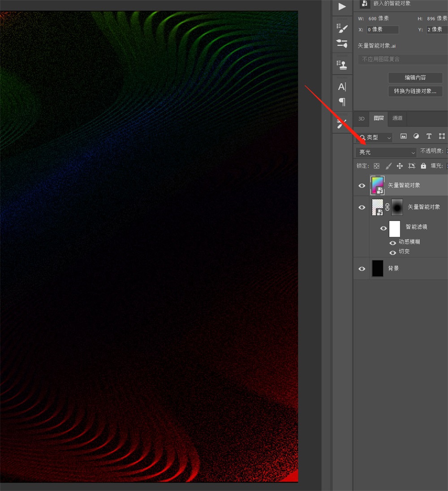The height and width of the screenshot is (491, 448).
Task: Open the Character panel icon
Action: coord(342,87)
